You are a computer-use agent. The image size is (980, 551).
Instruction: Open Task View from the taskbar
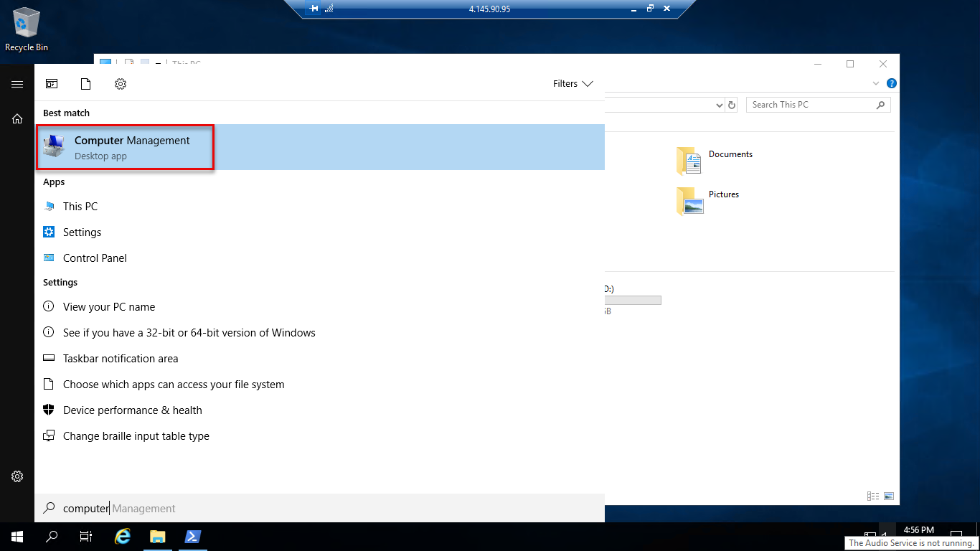(x=86, y=537)
